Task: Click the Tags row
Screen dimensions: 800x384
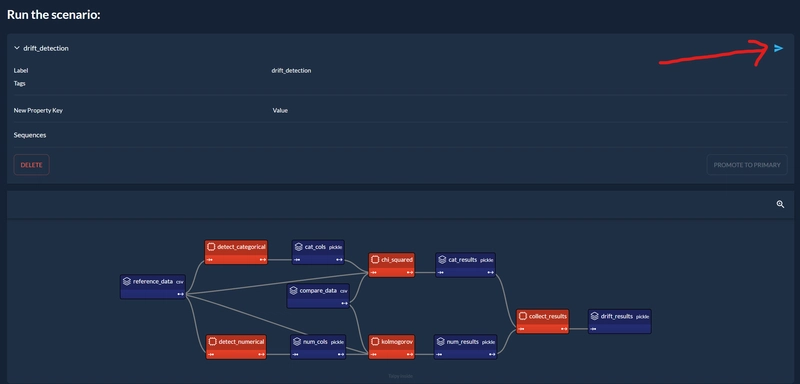Action: point(400,84)
